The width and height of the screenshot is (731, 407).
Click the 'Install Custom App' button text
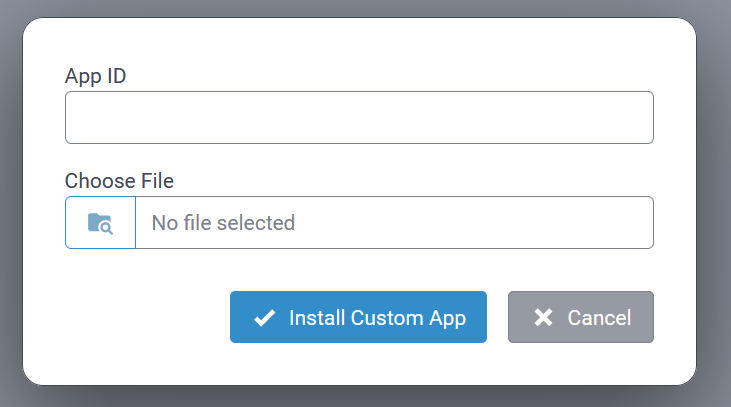[377, 318]
